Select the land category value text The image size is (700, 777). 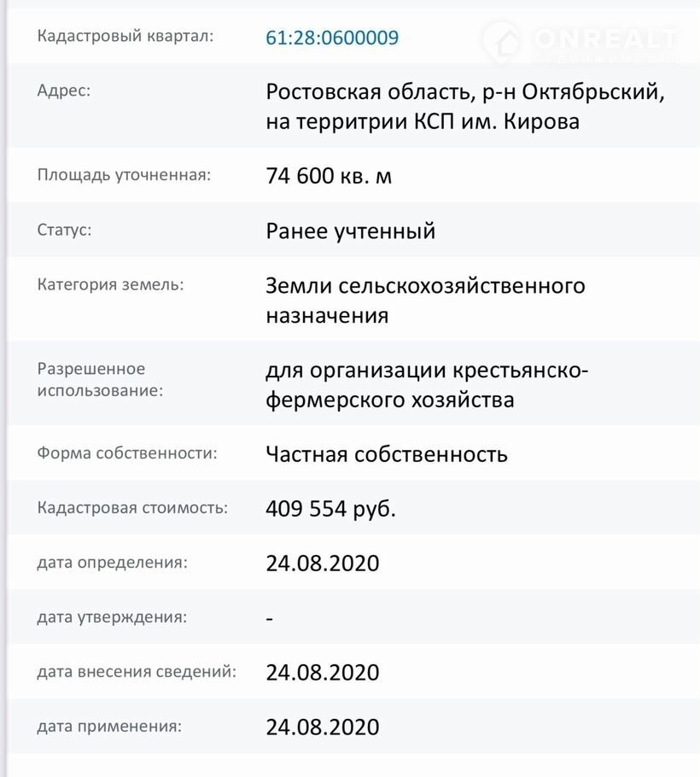coord(425,300)
